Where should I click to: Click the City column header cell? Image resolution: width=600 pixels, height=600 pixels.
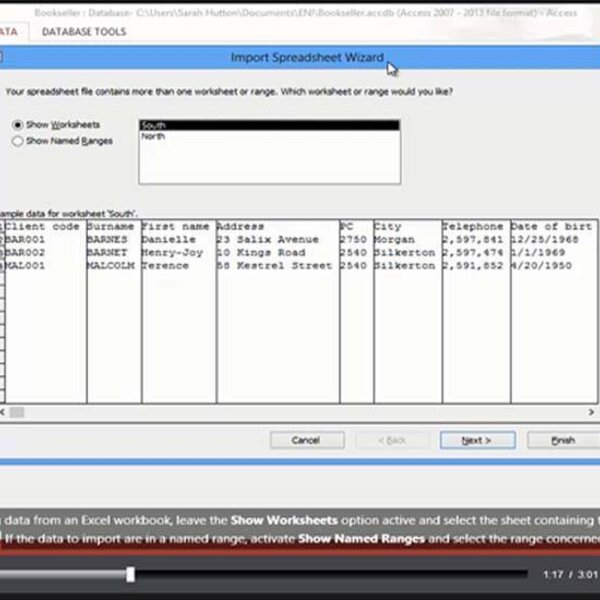point(405,227)
